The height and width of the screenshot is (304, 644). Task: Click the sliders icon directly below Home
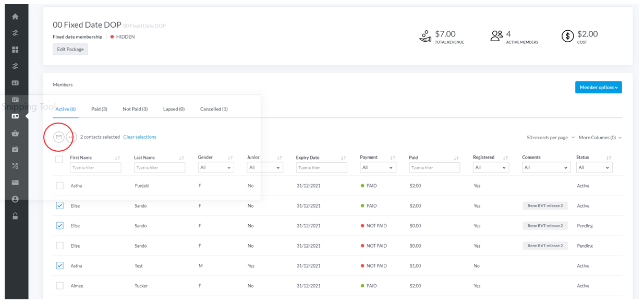coord(15,33)
